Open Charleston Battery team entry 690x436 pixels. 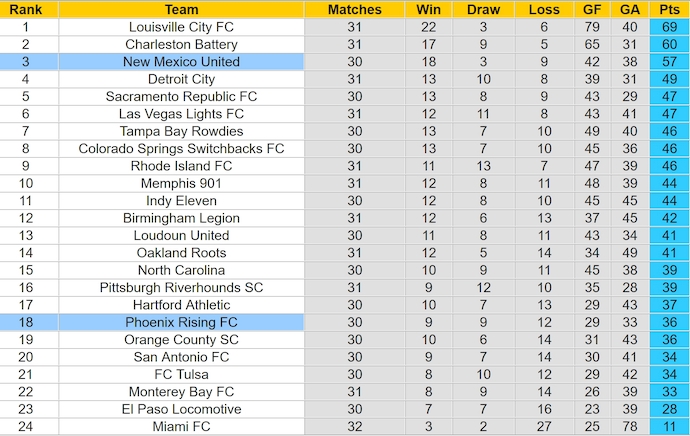181,44
